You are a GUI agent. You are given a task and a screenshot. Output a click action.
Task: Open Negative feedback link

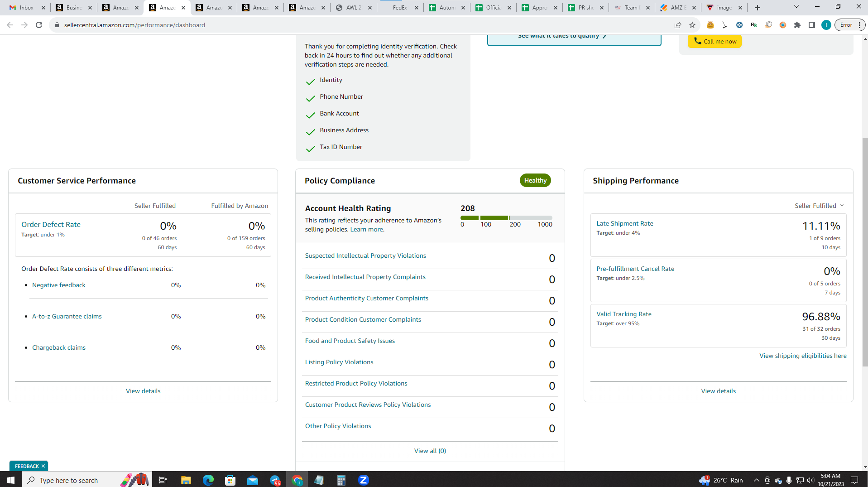pyautogui.click(x=58, y=285)
